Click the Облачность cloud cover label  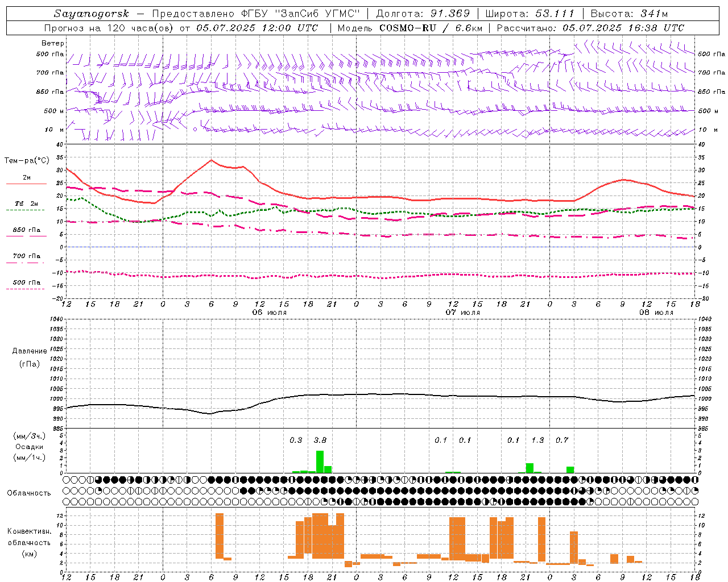tap(29, 493)
